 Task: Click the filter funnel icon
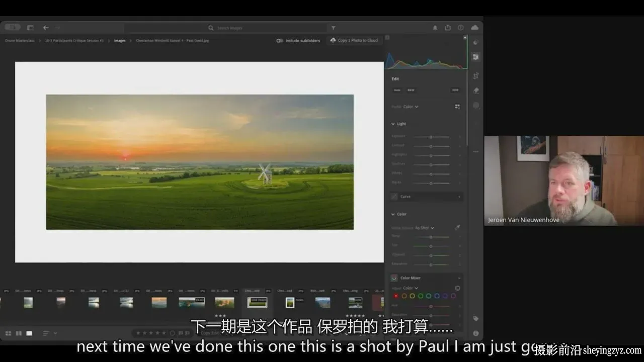click(x=333, y=28)
